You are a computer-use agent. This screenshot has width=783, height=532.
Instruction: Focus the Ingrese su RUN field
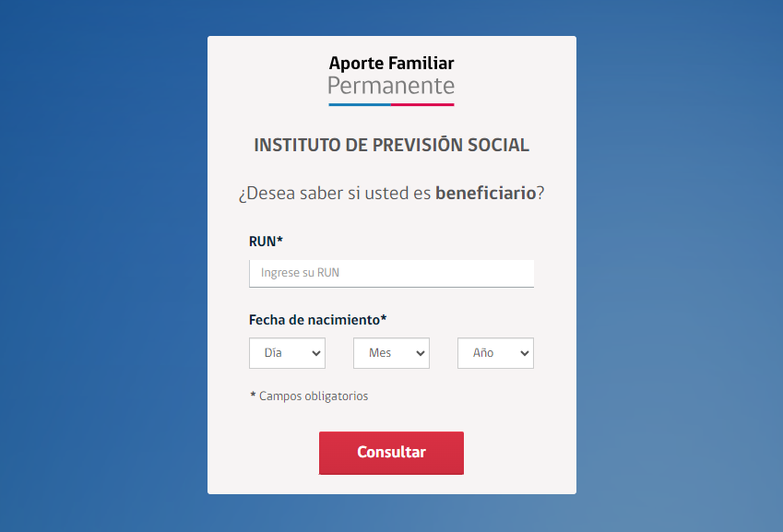pyautogui.click(x=391, y=273)
